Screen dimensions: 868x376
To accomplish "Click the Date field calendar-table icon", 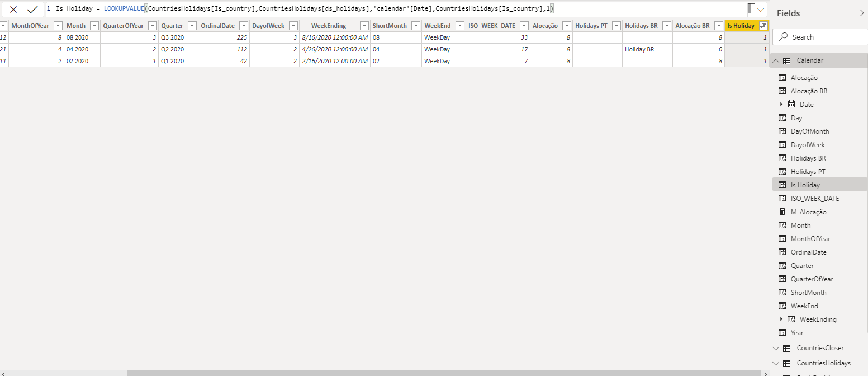I will coord(791,105).
